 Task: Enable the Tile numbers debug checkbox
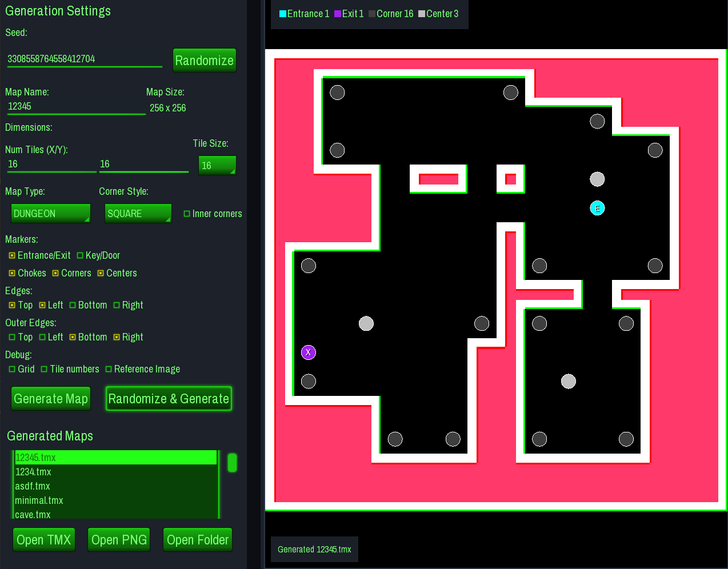pyautogui.click(x=44, y=369)
